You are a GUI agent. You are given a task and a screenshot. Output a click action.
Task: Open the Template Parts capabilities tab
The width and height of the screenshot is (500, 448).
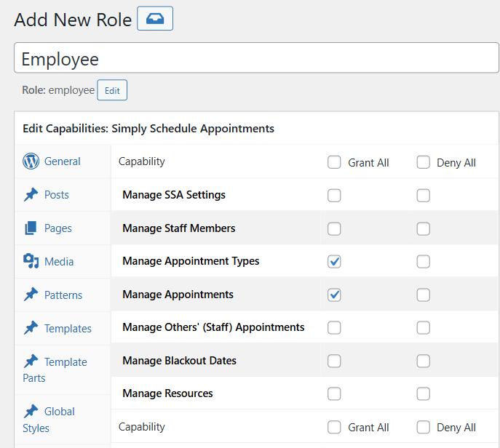63,369
